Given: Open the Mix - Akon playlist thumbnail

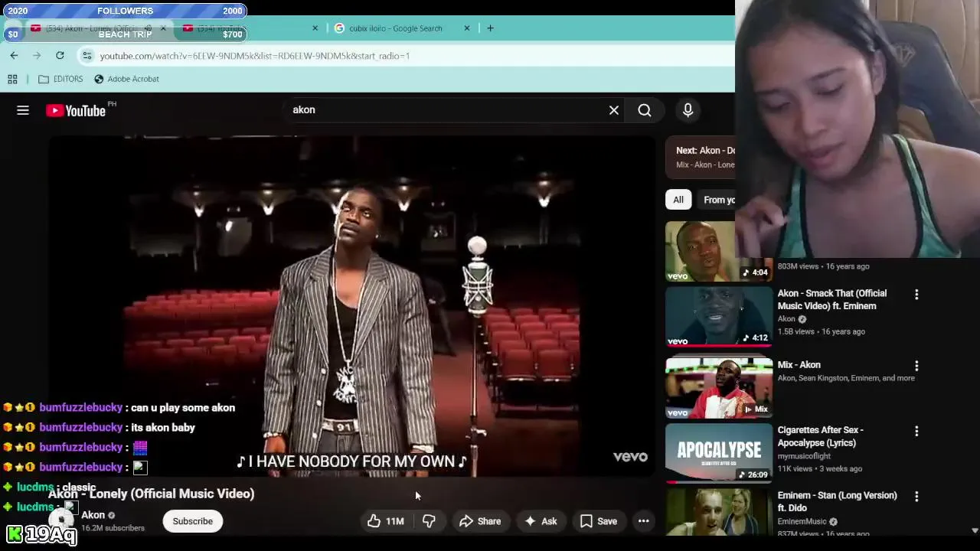Looking at the screenshot, I should point(719,388).
